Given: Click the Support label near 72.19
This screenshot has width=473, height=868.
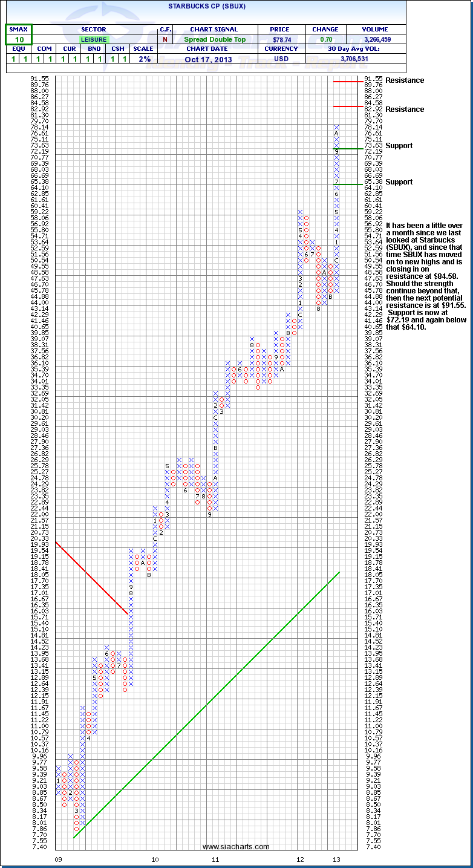Looking at the screenshot, I should (399, 146).
